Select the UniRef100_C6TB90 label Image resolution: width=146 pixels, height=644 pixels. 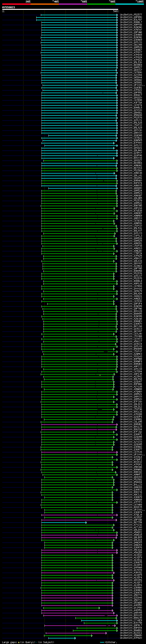click(x=131, y=72)
